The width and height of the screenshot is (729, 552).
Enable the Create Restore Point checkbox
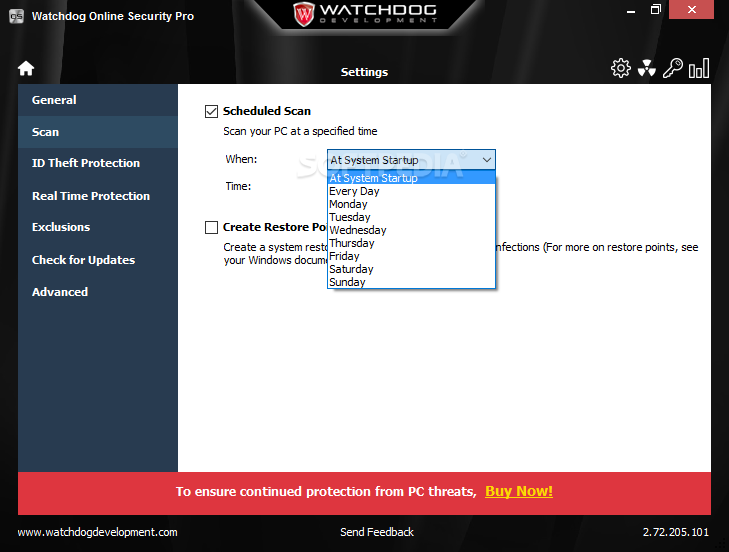click(212, 227)
